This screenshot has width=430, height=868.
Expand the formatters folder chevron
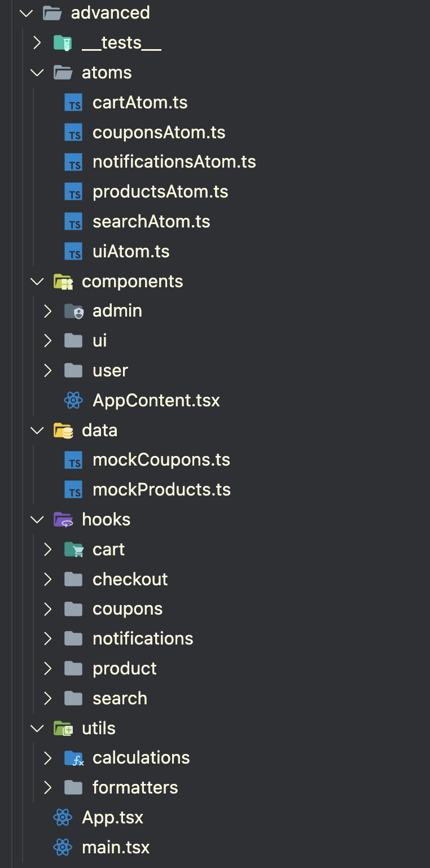tap(48, 787)
